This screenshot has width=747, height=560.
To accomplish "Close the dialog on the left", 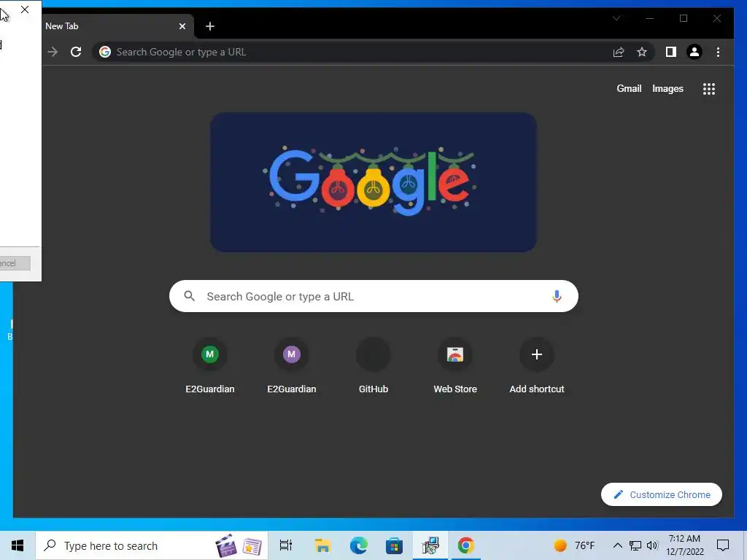I will tap(25, 9).
